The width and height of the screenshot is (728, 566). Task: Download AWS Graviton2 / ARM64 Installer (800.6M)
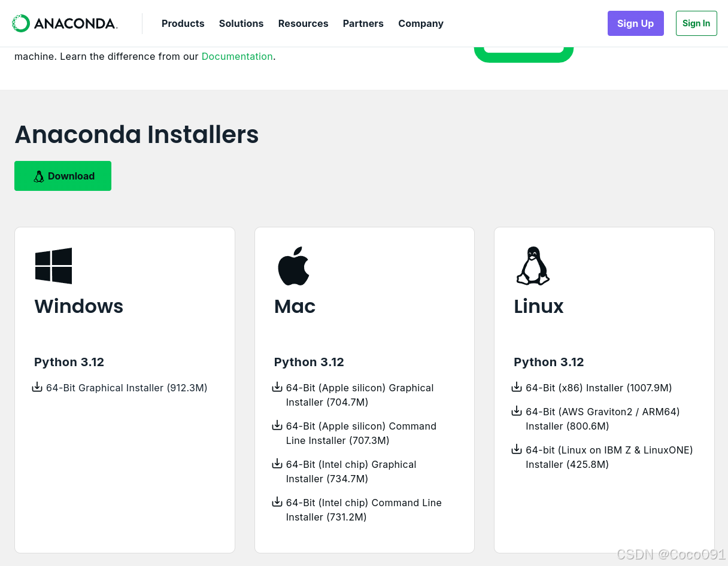coord(603,419)
